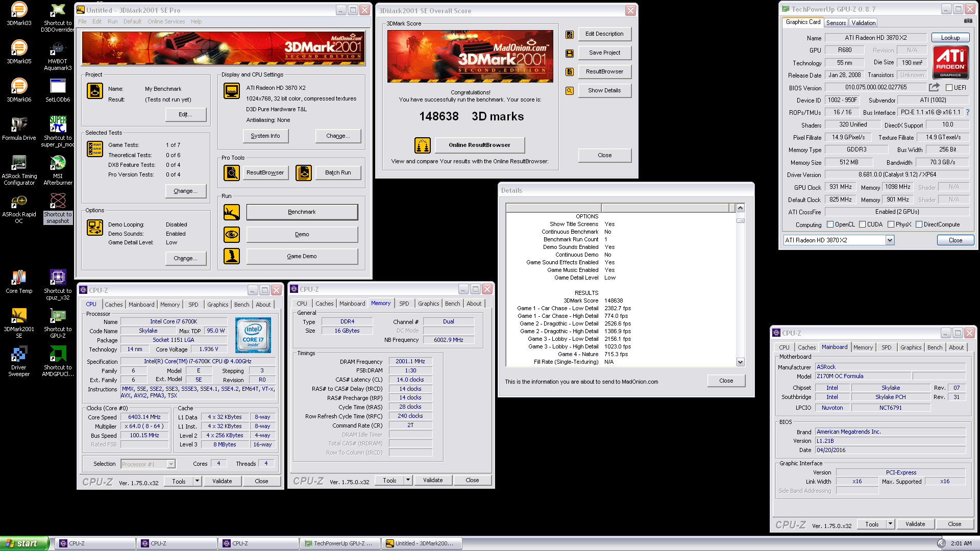Click the Game Demo button
This screenshot has height=551, width=980.
pos(302,257)
